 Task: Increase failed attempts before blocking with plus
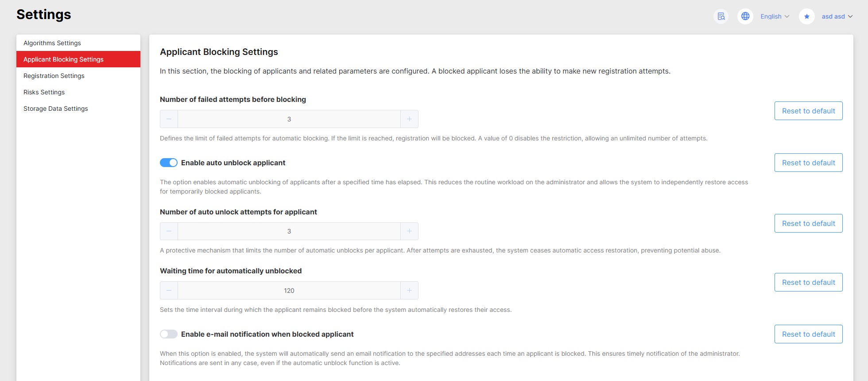click(409, 119)
